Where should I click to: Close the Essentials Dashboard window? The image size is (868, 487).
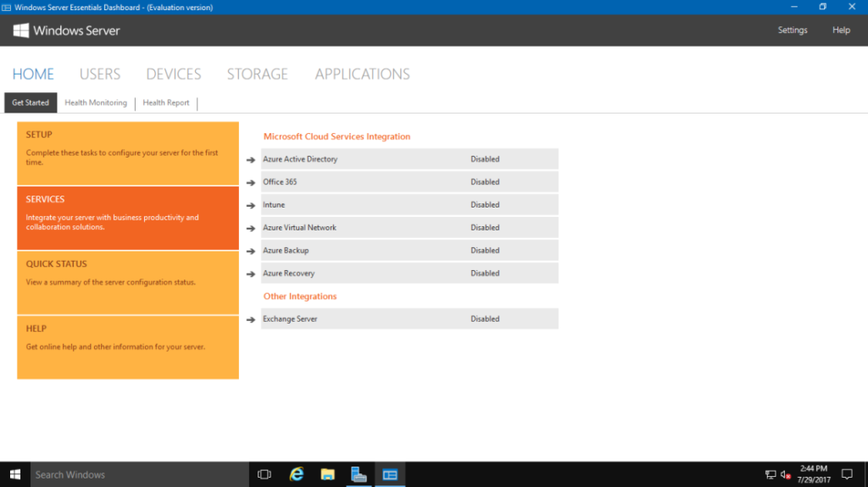(x=852, y=7)
